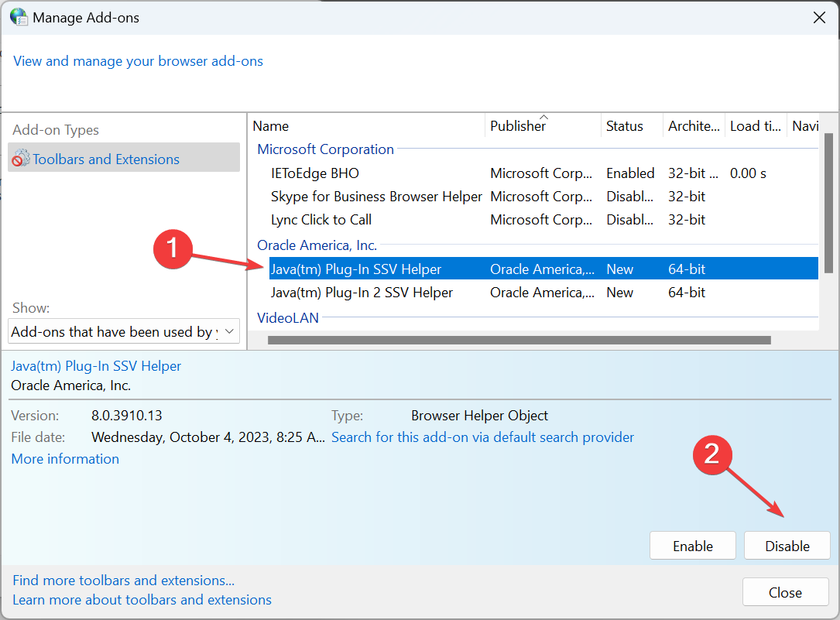The width and height of the screenshot is (840, 620).
Task: Sort by Architecture column header
Action: 694,126
